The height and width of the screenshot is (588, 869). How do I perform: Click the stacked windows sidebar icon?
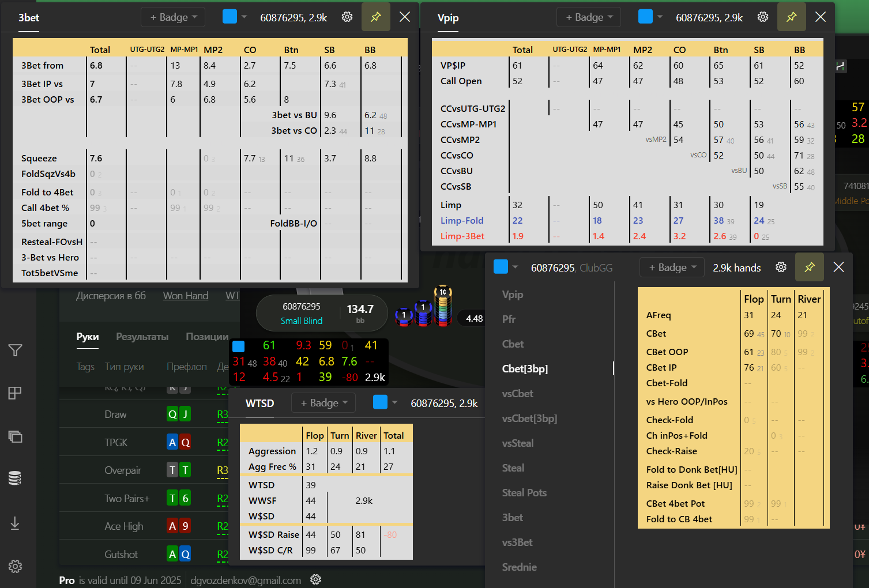coord(16,436)
